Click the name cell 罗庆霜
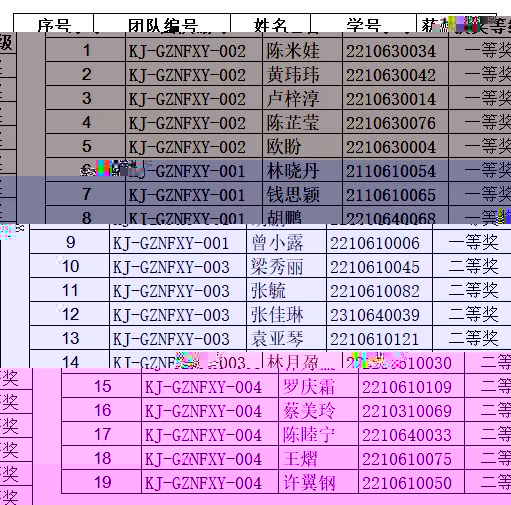The width and height of the screenshot is (511, 505). [x=318, y=386]
